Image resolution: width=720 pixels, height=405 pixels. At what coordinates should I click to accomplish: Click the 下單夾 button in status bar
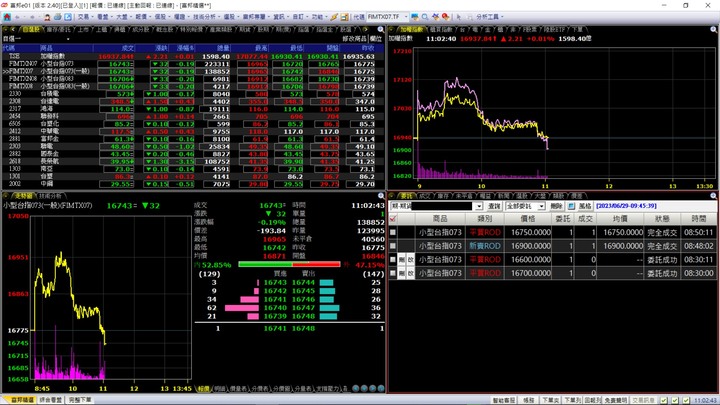coord(550,400)
